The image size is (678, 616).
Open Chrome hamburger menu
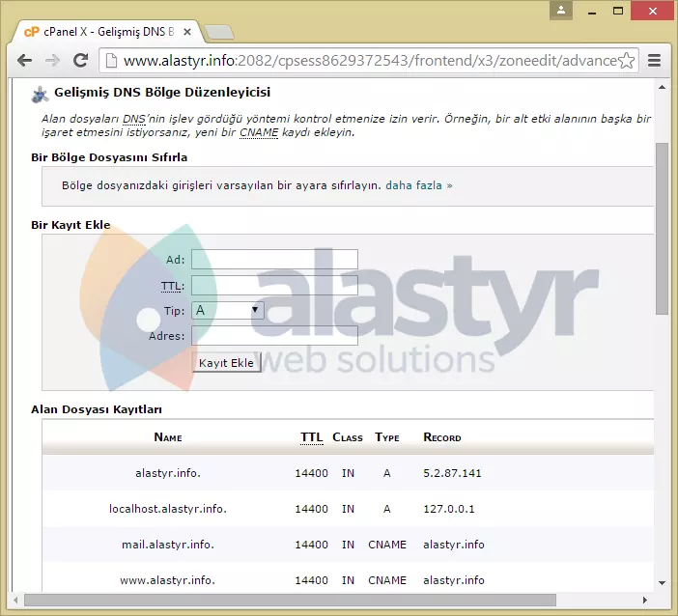coord(654,61)
